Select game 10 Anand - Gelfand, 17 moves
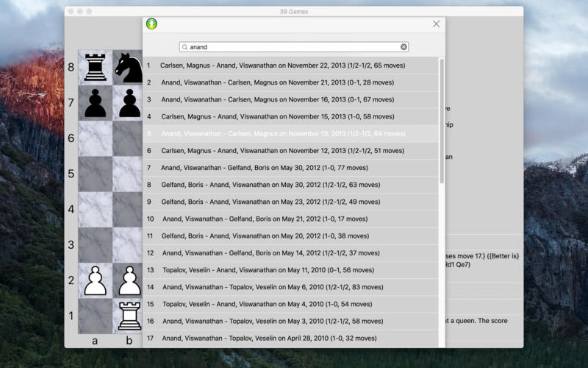 [290, 219]
